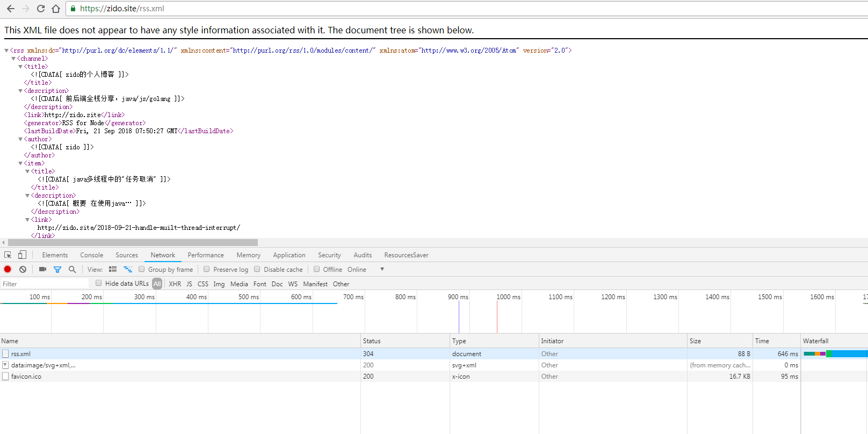Enable the Preserve log checkbox
The image size is (868, 434).
[207, 269]
